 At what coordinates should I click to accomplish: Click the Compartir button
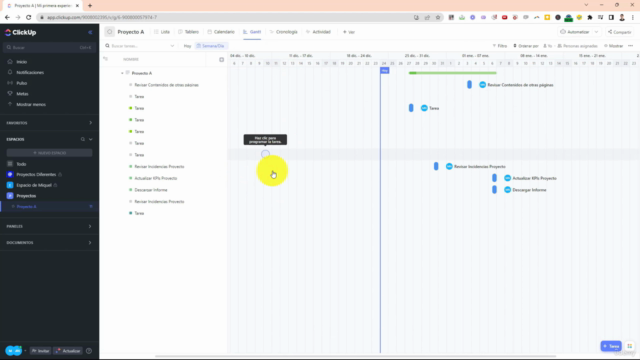tap(619, 32)
